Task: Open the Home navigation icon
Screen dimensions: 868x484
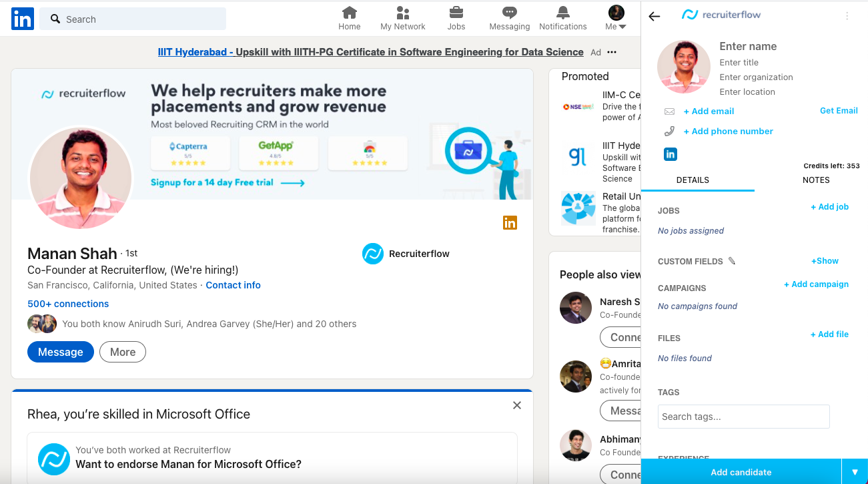Action: click(x=350, y=19)
